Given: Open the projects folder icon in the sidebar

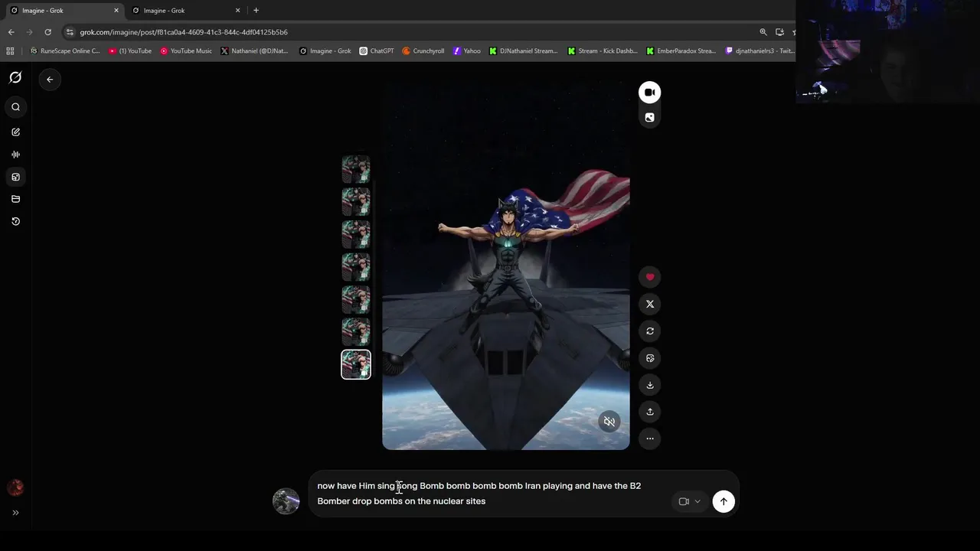Looking at the screenshot, I should pos(15,199).
